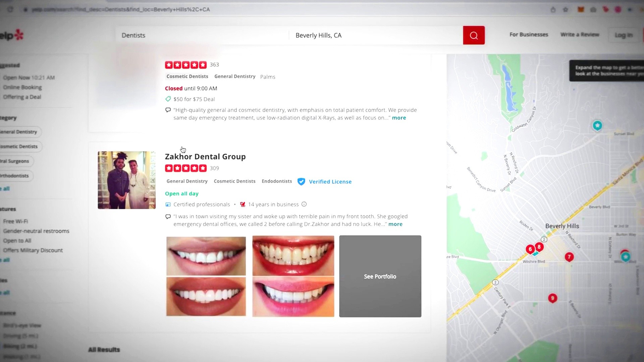Image resolution: width=644 pixels, height=362 pixels.
Task: Click Palms neighborhood text
Action: (268, 77)
